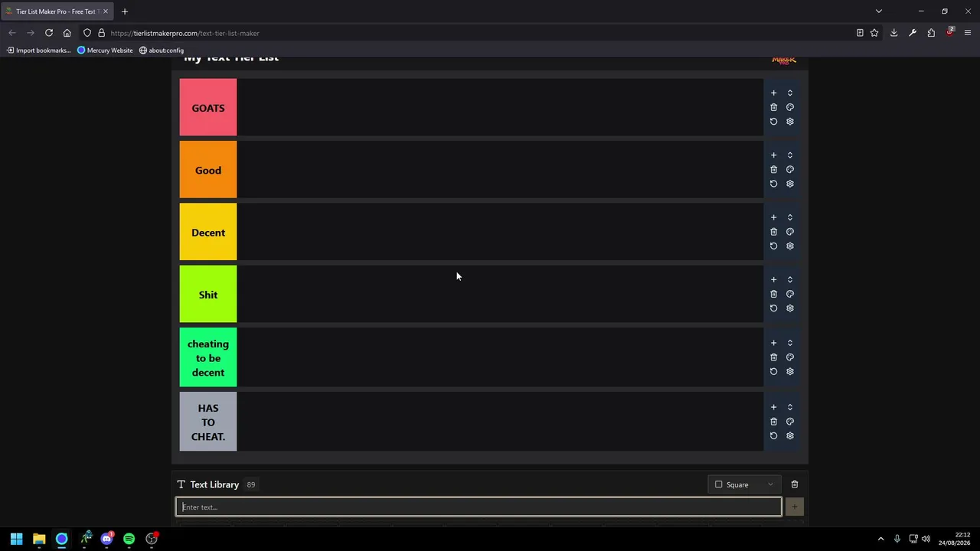Click the add text plus button

point(794,507)
